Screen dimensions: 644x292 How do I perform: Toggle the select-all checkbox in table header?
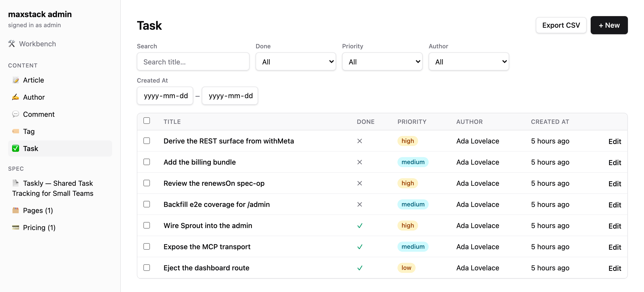coord(147,121)
